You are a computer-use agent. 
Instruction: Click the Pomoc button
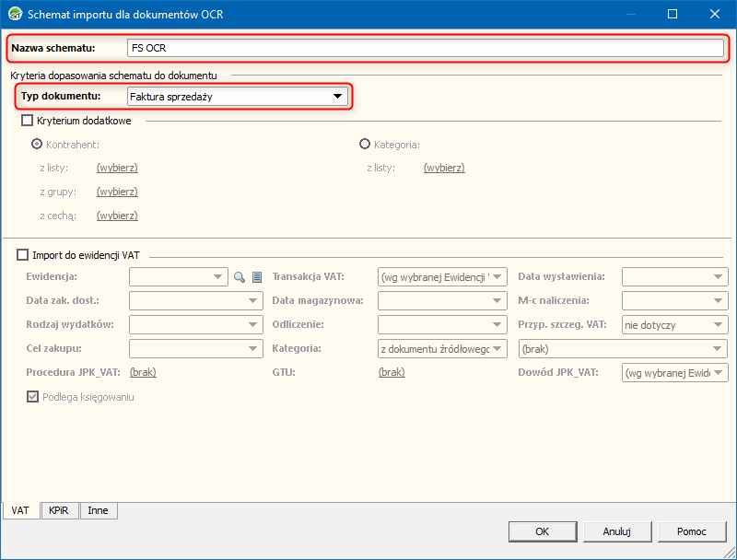tap(692, 531)
